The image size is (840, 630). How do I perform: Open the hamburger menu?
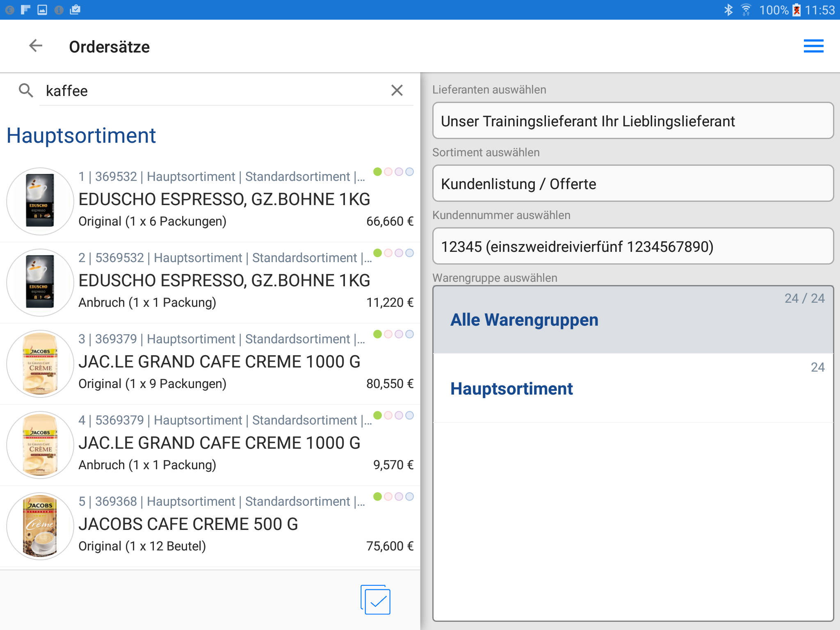[x=813, y=46]
